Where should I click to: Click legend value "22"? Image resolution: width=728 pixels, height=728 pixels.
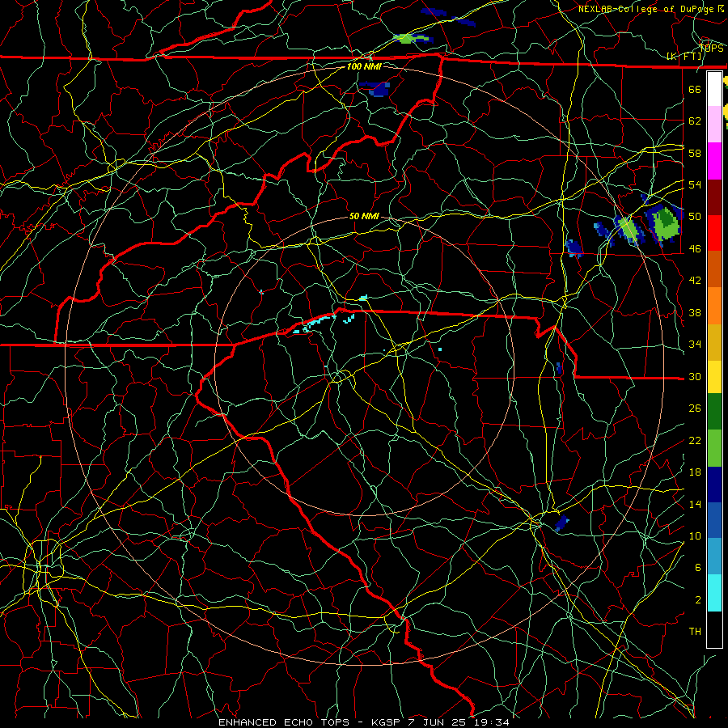pyautogui.click(x=695, y=440)
